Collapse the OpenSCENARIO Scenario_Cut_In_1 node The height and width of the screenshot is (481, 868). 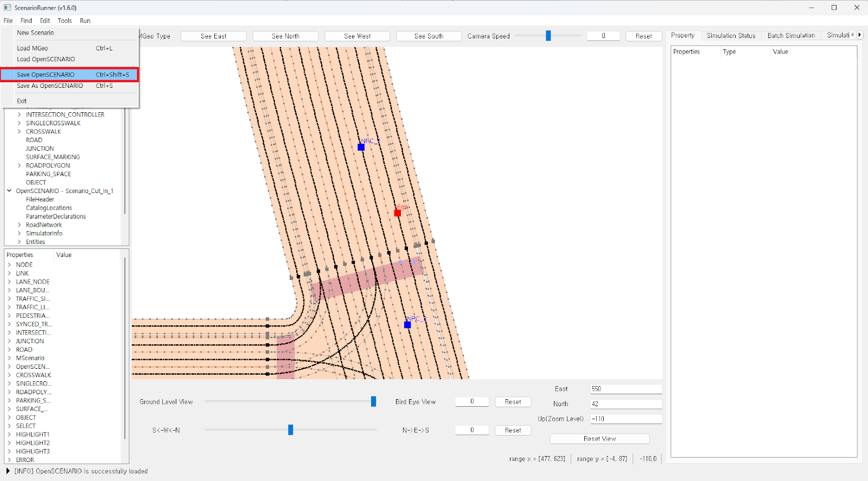[9, 191]
